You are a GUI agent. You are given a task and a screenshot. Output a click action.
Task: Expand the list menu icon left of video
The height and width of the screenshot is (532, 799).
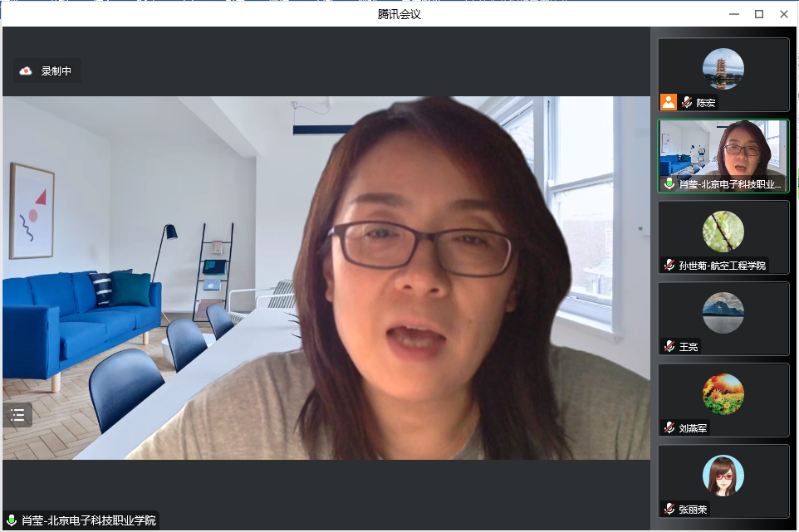[17, 415]
